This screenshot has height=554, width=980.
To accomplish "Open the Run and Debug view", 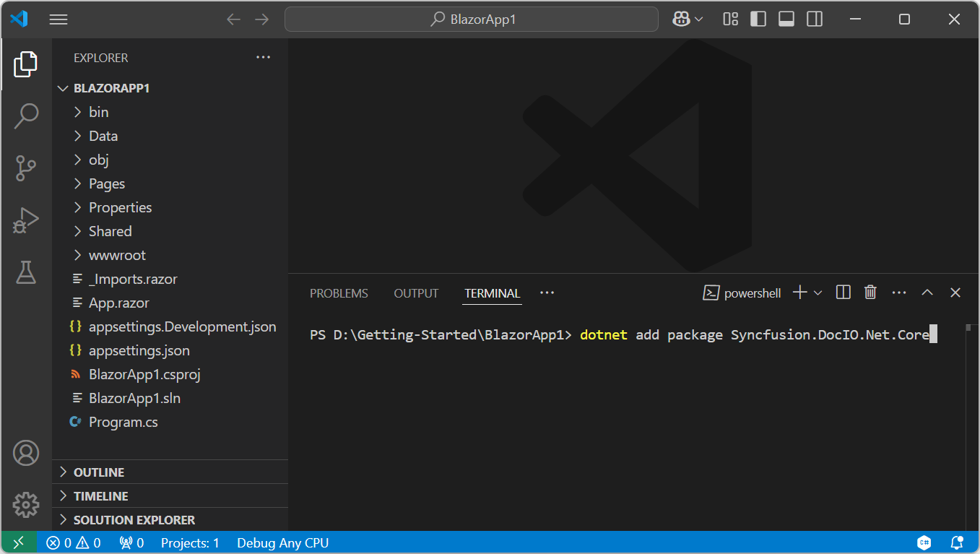I will (26, 220).
